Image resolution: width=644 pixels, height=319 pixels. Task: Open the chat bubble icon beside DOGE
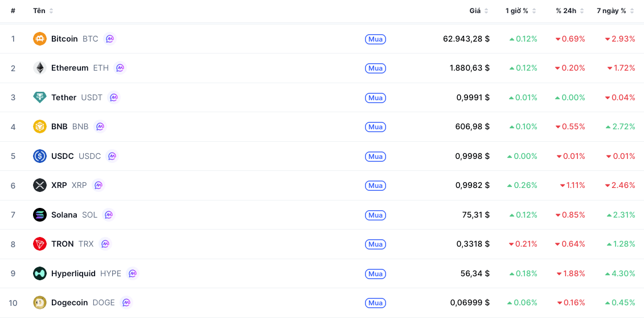coord(126,302)
